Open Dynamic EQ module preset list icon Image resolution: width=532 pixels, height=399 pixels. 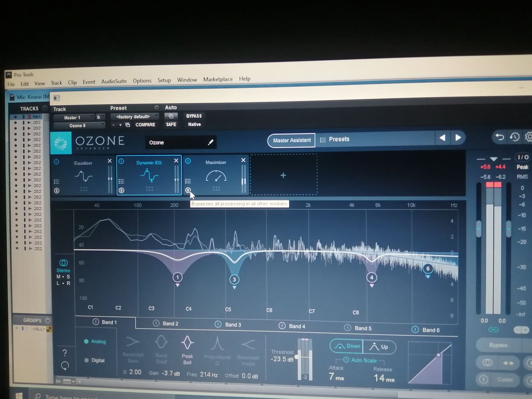121,181
